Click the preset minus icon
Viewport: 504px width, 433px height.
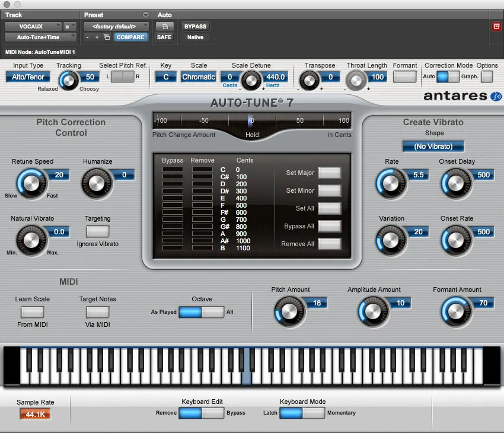point(87,37)
